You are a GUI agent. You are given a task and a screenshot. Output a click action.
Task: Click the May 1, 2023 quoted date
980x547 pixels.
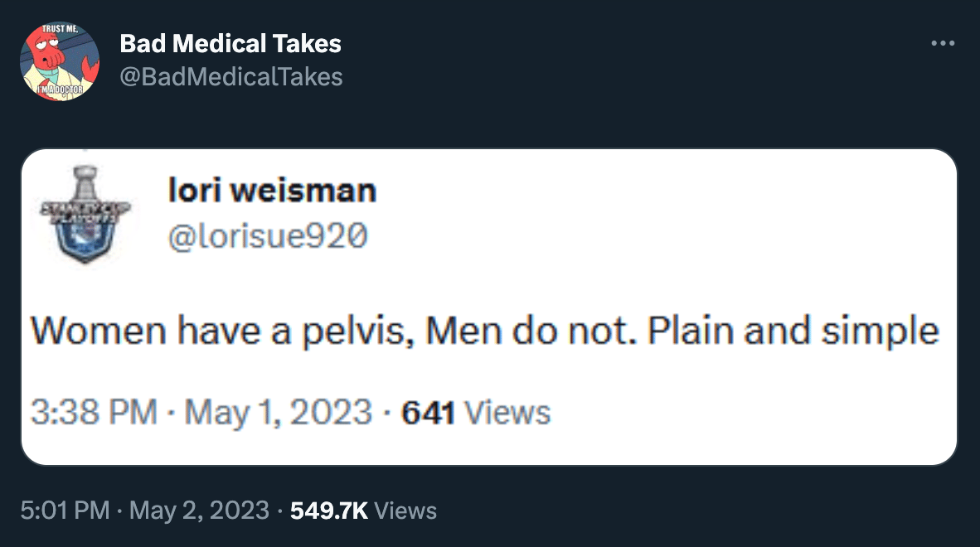(x=278, y=412)
